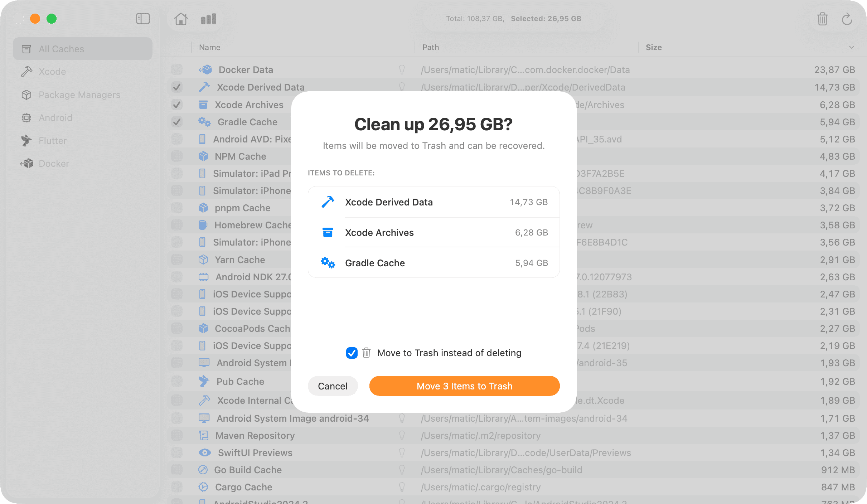This screenshot has height=504, width=867.
Task: Click the Cancel button
Action: [333, 386]
